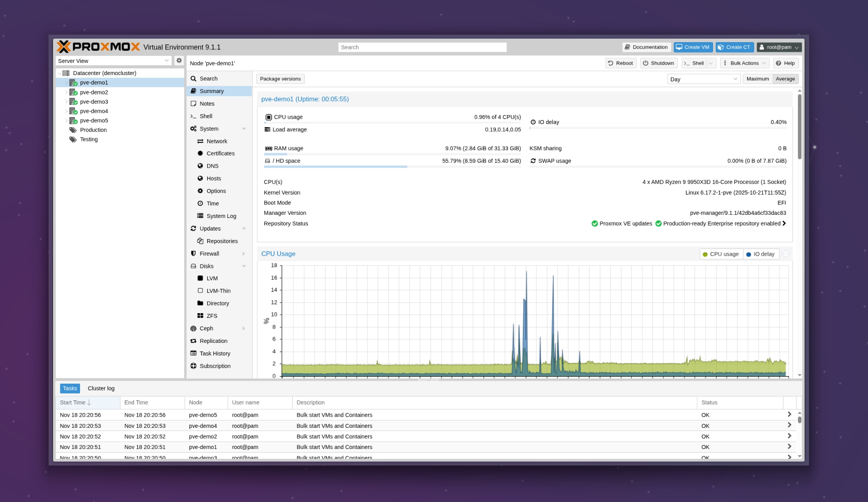Open the Day timeframe dropdown
The width and height of the screenshot is (868, 502).
[703, 79]
